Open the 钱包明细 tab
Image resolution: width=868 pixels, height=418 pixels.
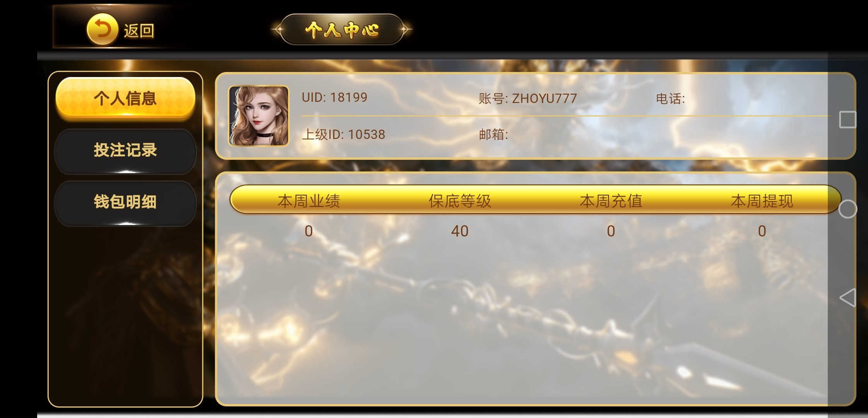click(125, 202)
